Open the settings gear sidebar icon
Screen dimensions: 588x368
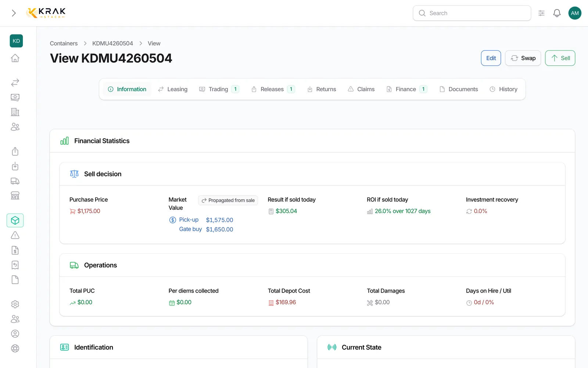(15, 304)
